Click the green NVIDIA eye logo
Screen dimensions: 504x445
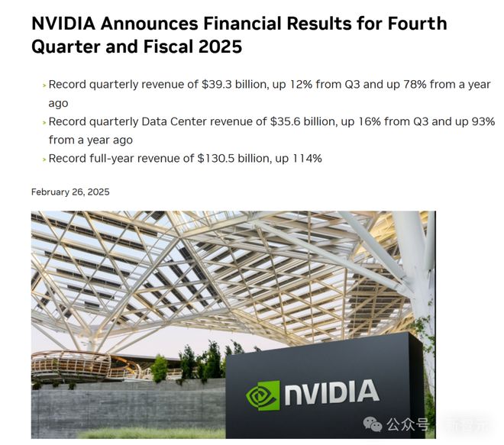point(262,395)
